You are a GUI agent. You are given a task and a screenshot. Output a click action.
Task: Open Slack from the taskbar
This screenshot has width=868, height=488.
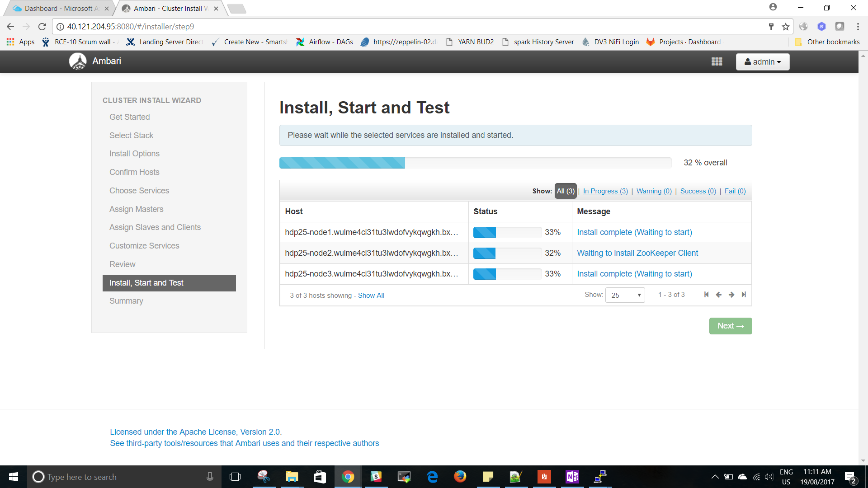click(x=376, y=477)
